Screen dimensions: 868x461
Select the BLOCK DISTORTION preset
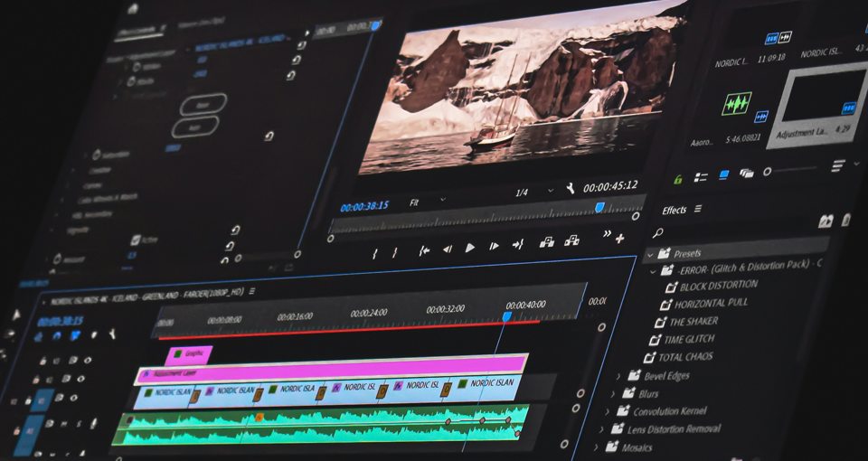(718, 285)
